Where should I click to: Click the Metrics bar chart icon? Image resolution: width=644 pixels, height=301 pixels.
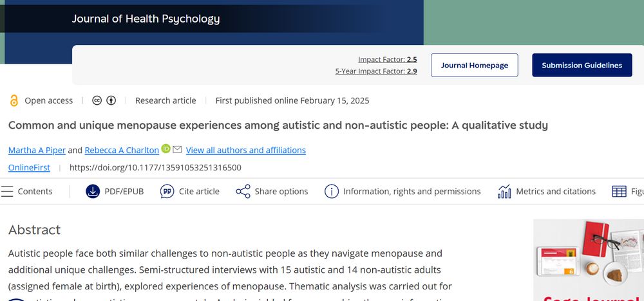coord(504,191)
